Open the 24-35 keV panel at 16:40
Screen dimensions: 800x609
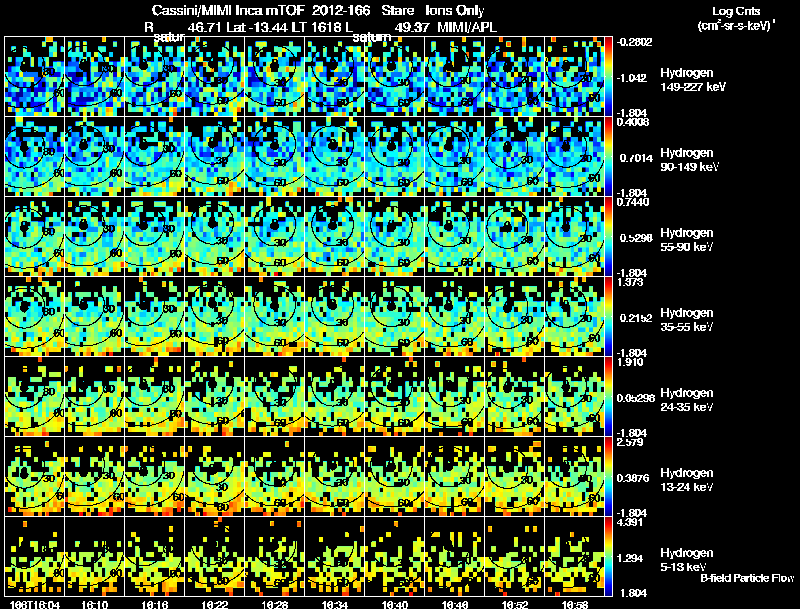[395, 396]
